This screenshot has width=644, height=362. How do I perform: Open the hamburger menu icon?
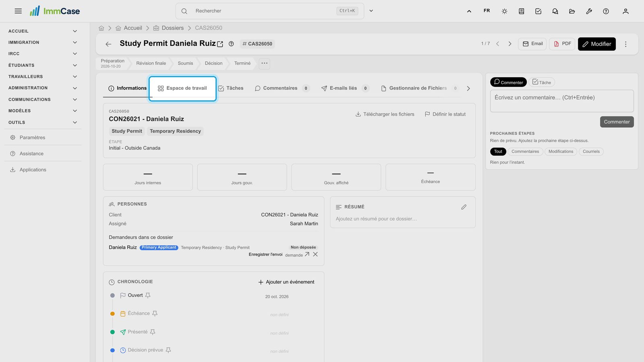[18, 11]
